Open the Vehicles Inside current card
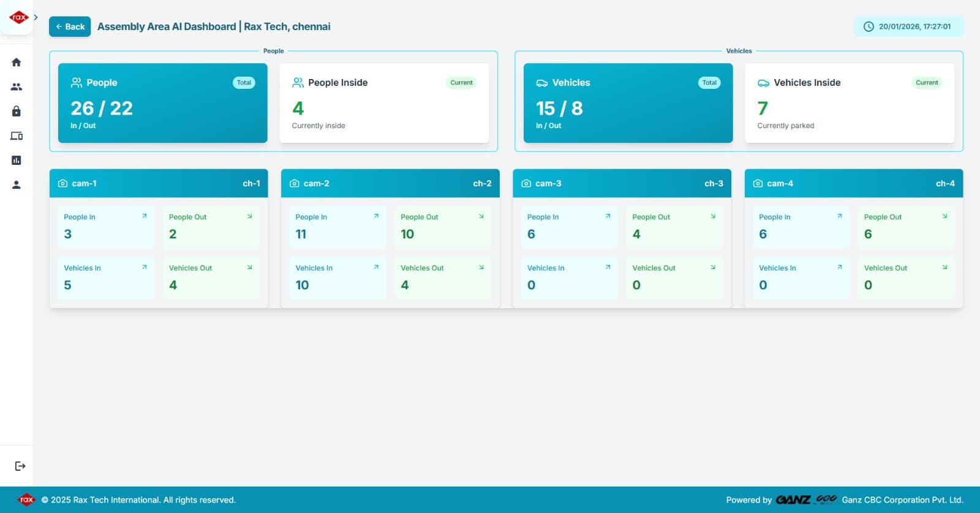This screenshot has height=513, width=980. click(x=850, y=103)
